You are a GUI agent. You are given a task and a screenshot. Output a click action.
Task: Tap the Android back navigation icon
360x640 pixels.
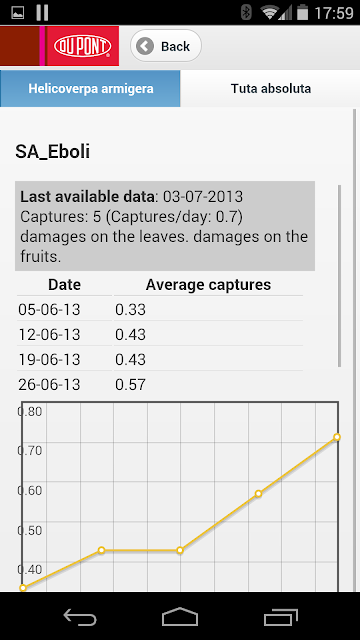(x=80, y=616)
